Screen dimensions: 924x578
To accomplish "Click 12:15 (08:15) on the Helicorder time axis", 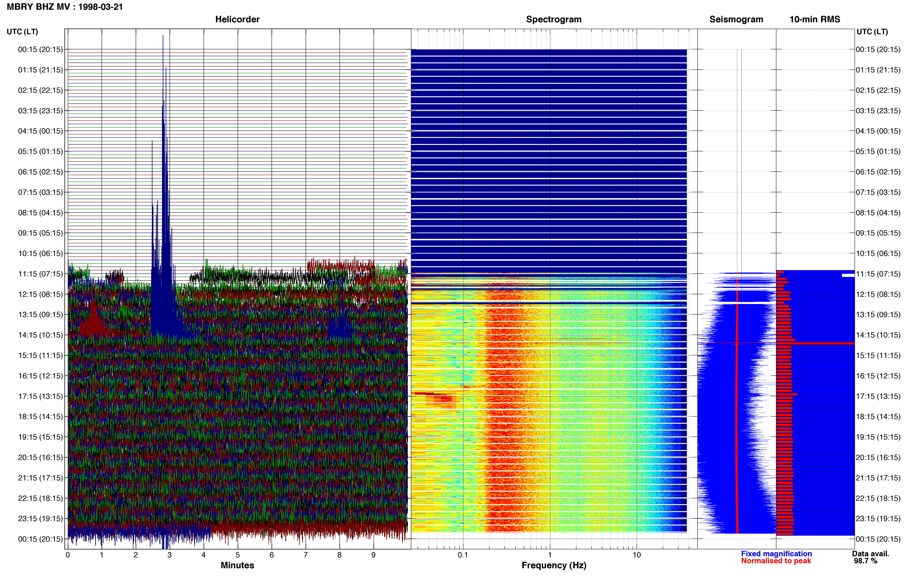I will click(x=41, y=294).
